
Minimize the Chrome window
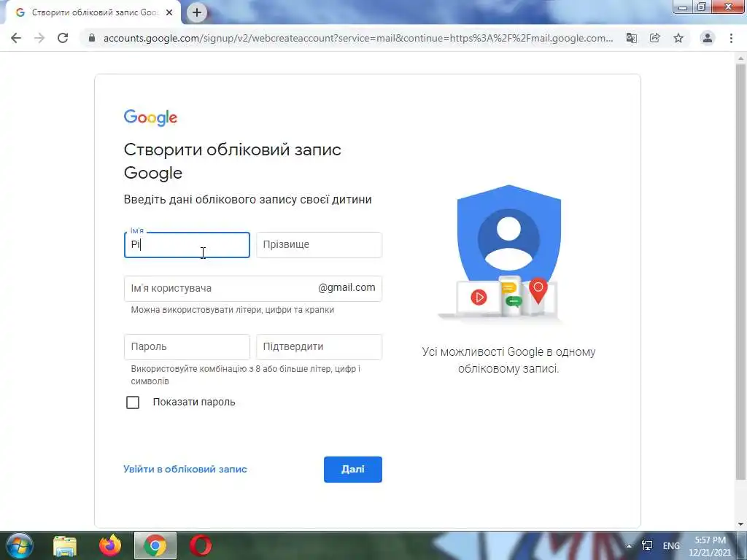point(682,7)
